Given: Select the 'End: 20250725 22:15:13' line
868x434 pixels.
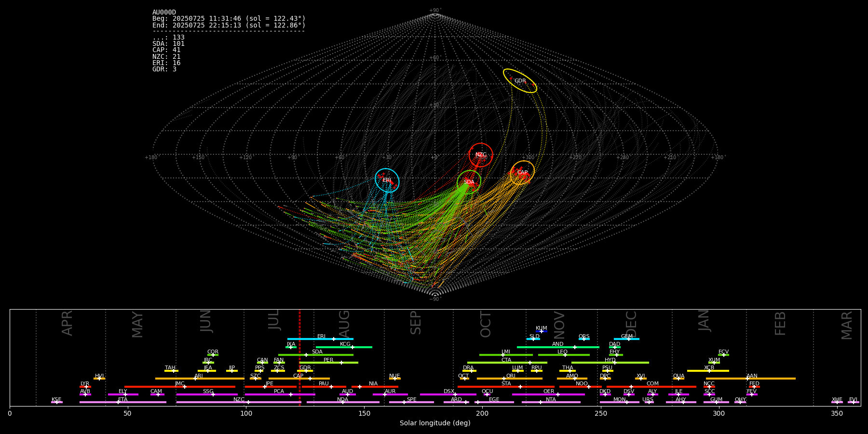Looking at the screenshot, I should click(229, 25).
